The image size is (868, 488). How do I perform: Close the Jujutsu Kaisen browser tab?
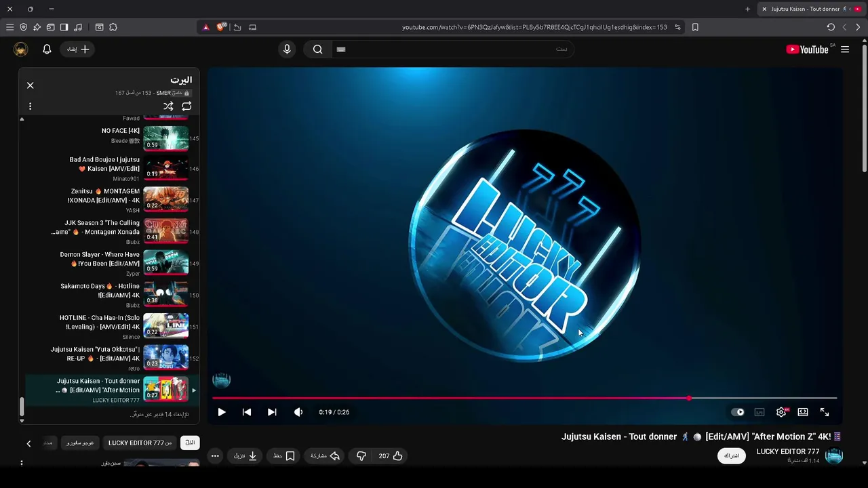coord(764,9)
